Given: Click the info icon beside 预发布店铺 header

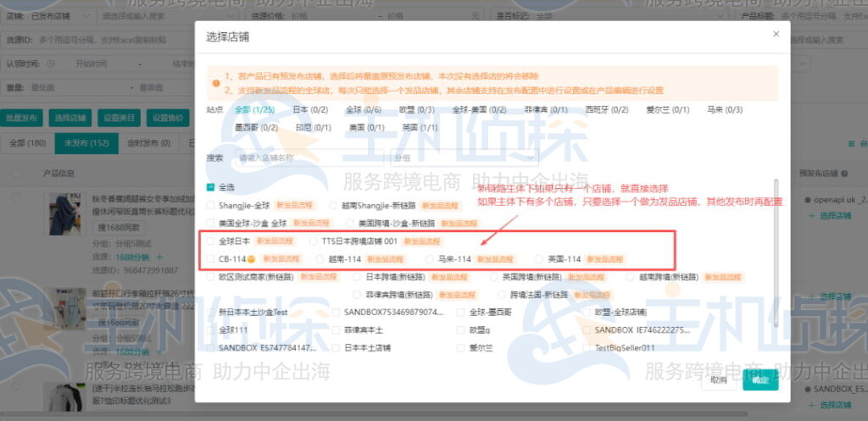Looking at the screenshot, I should coord(845,174).
